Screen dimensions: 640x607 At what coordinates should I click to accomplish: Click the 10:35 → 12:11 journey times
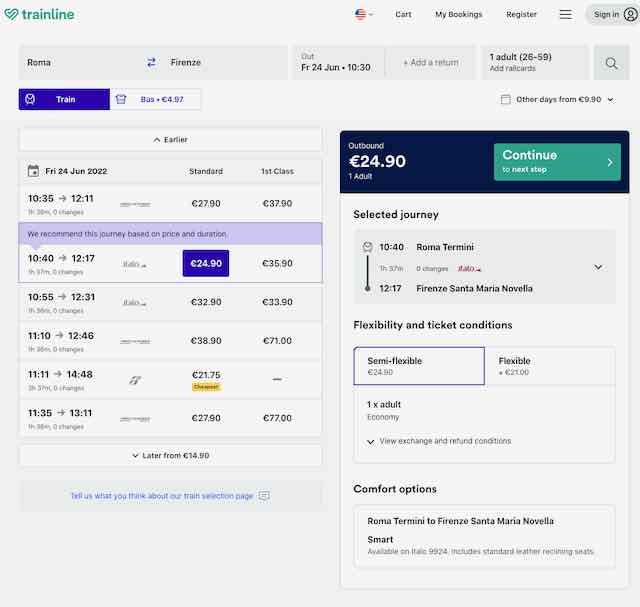[x=61, y=198]
